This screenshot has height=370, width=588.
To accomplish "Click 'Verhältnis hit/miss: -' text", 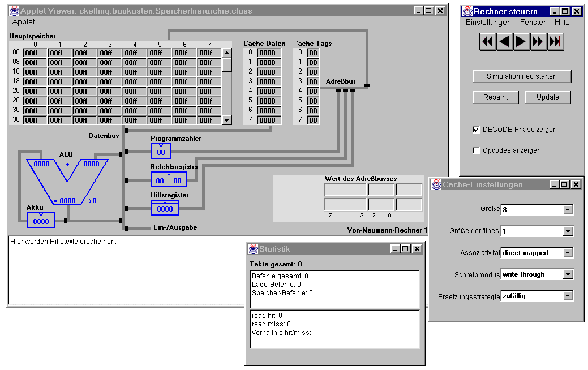I will coord(283,333).
